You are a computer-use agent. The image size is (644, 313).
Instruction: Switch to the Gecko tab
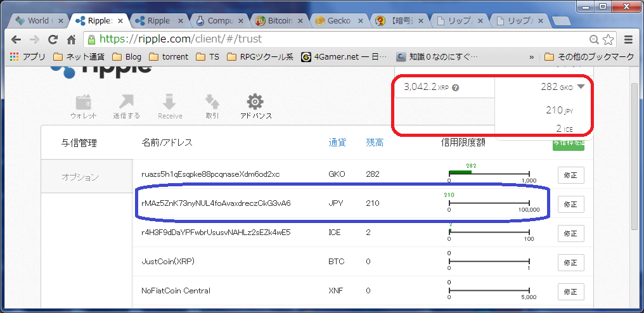[339, 21]
